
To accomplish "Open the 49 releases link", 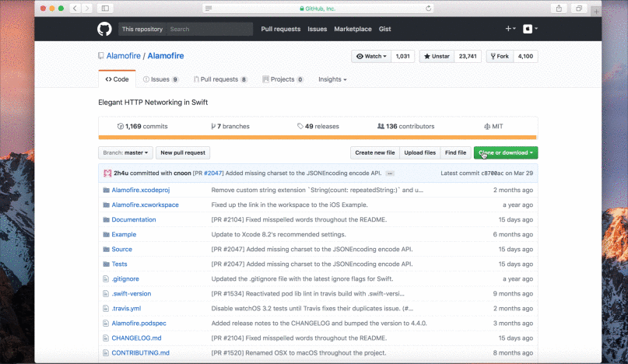I will point(318,126).
